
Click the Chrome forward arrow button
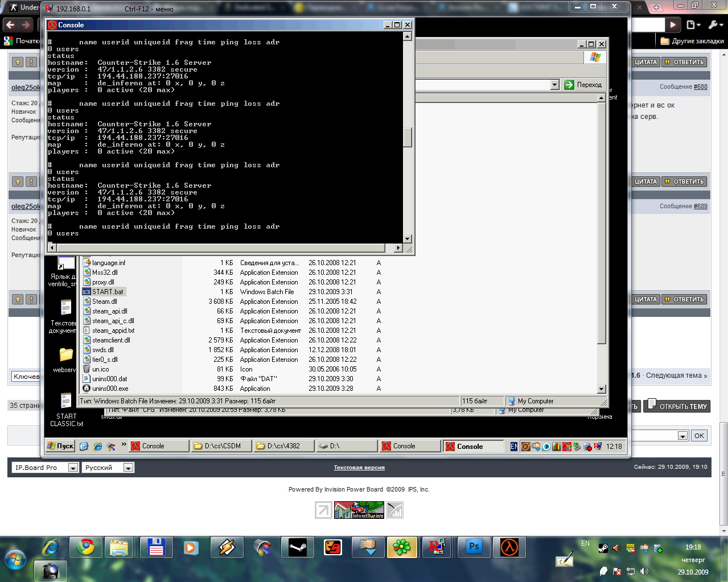pyautogui.click(x=26, y=24)
